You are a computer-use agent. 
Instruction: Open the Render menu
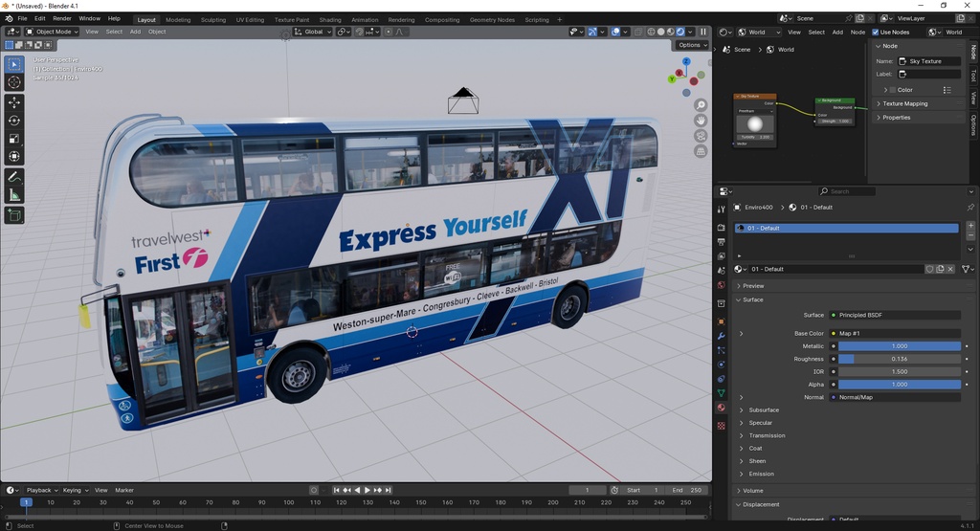click(x=61, y=18)
